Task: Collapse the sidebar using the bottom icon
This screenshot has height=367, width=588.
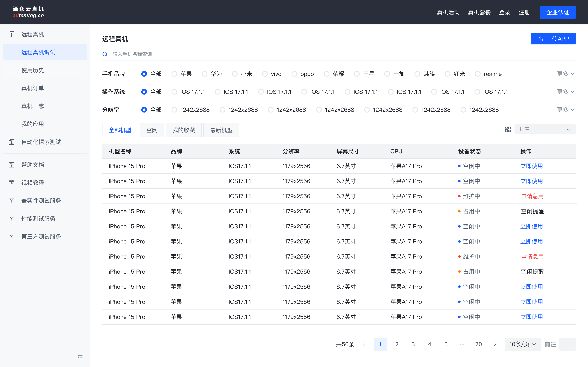Action: tap(80, 357)
